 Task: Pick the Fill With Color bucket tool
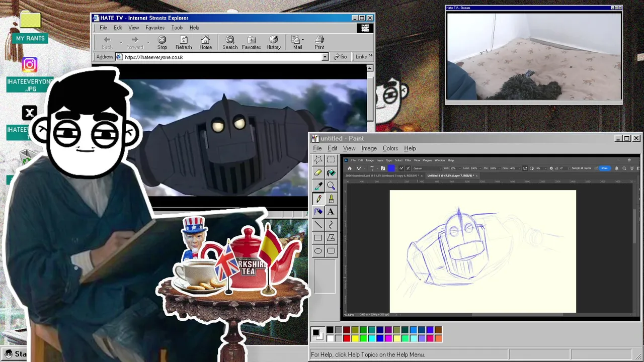pos(331,173)
